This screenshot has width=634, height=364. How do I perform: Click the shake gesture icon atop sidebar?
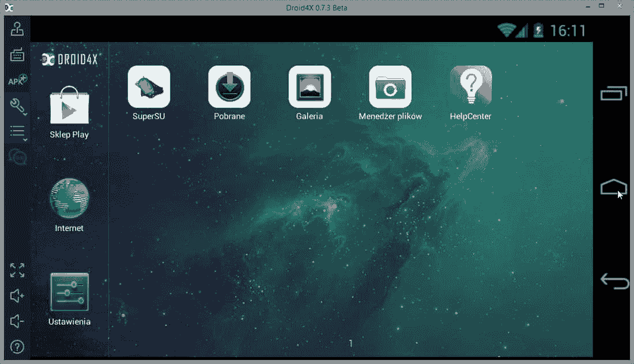click(x=16, y=28)
